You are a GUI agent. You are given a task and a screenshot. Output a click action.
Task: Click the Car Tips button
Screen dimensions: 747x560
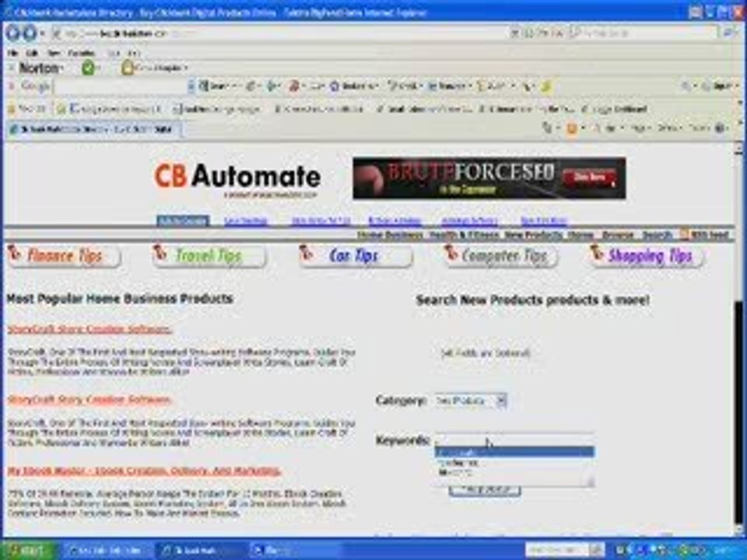pos(356,256)
